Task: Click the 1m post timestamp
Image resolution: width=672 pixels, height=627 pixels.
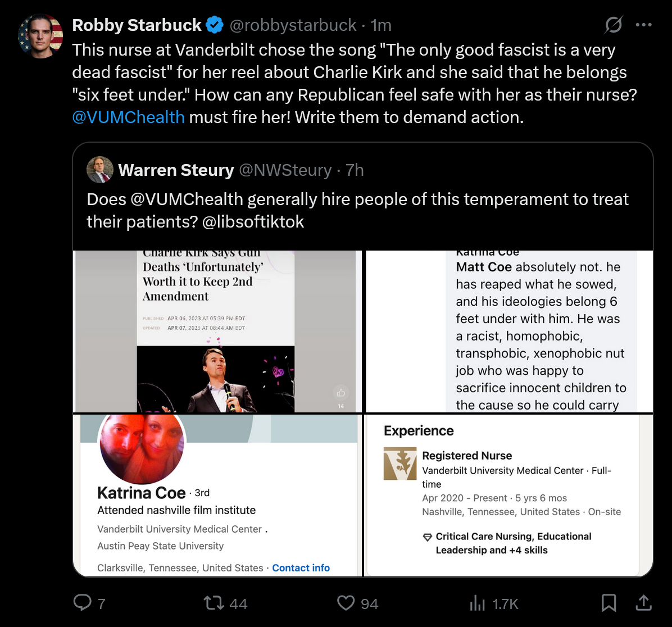Action: coord(382,25)
